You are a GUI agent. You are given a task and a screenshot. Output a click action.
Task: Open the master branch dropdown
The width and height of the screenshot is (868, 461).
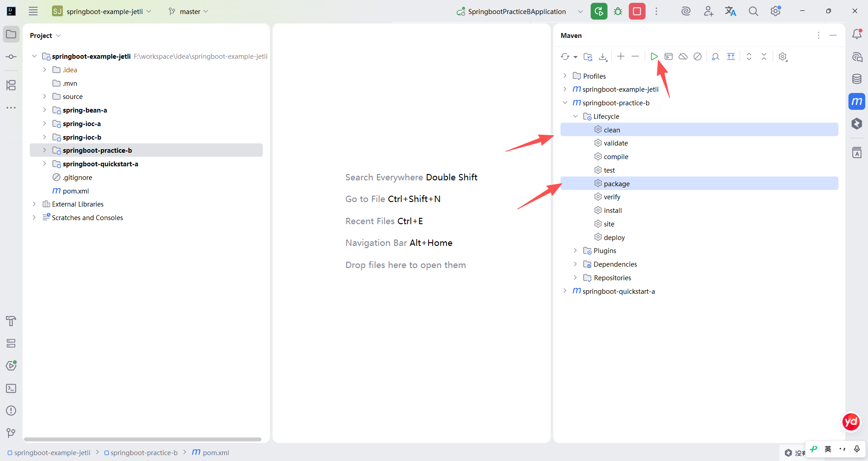click(x=189, y=11)
